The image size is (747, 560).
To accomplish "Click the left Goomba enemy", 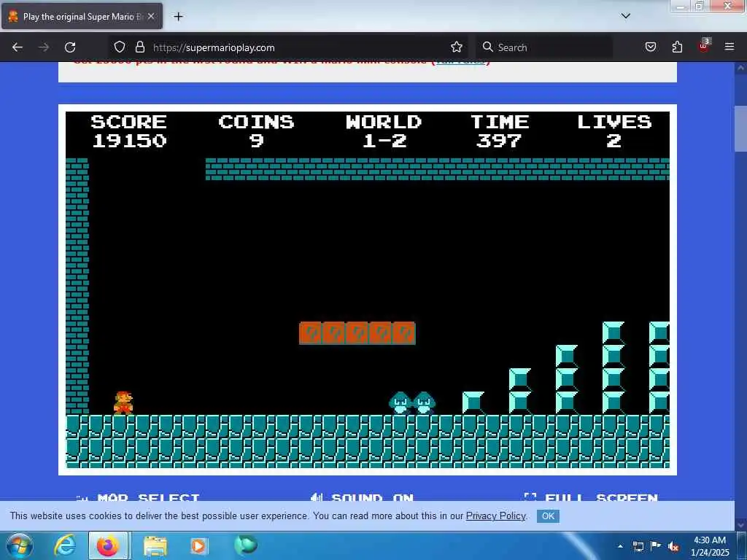I will point(400,402).
